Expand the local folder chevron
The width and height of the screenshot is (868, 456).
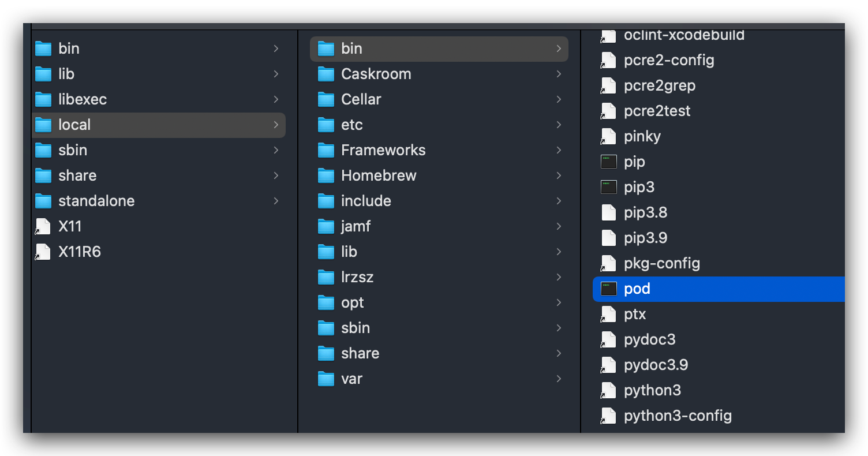click(x=276, y=125)
